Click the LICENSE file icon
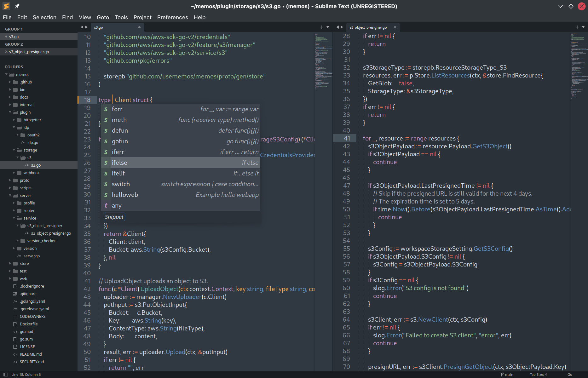 (x=15, y=347)
